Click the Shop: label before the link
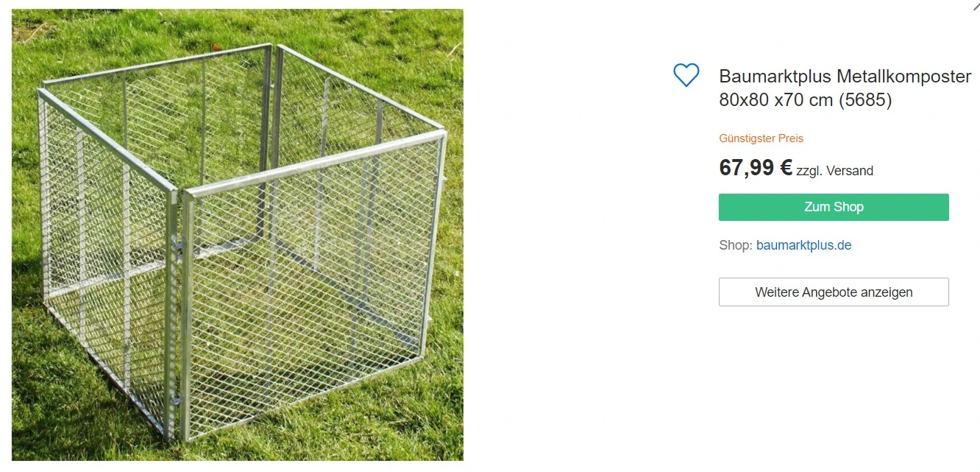 (x=736, y=245)
